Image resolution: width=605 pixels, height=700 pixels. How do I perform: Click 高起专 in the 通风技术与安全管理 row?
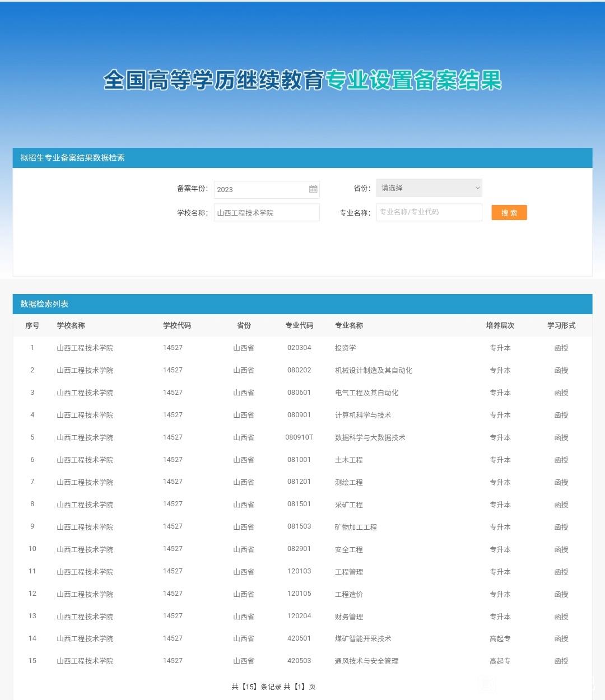click(500, 661)
